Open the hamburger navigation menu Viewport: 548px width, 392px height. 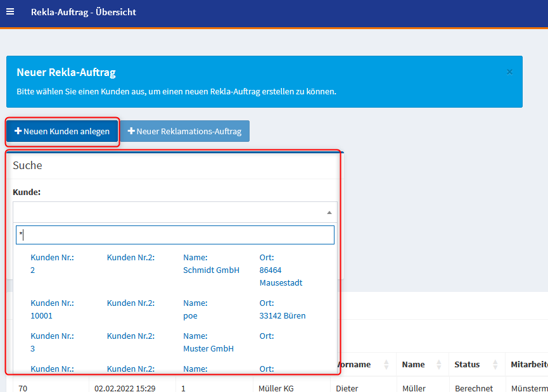(10, 12)
